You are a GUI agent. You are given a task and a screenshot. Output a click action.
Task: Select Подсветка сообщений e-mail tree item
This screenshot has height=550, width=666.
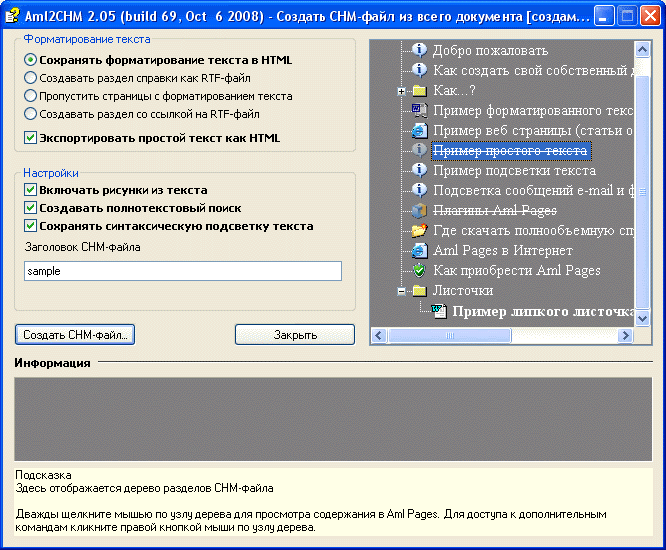click(533, 190)
